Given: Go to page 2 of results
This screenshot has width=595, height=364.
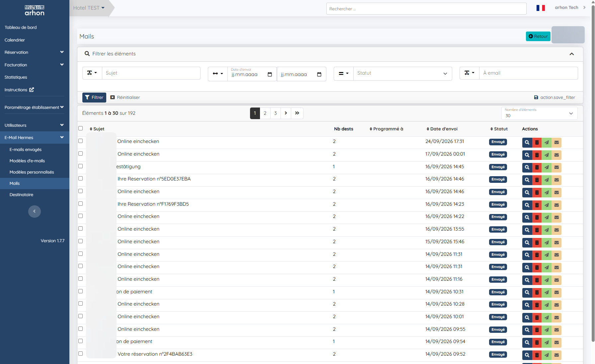Looking at the screenshot, I should 265,113.
